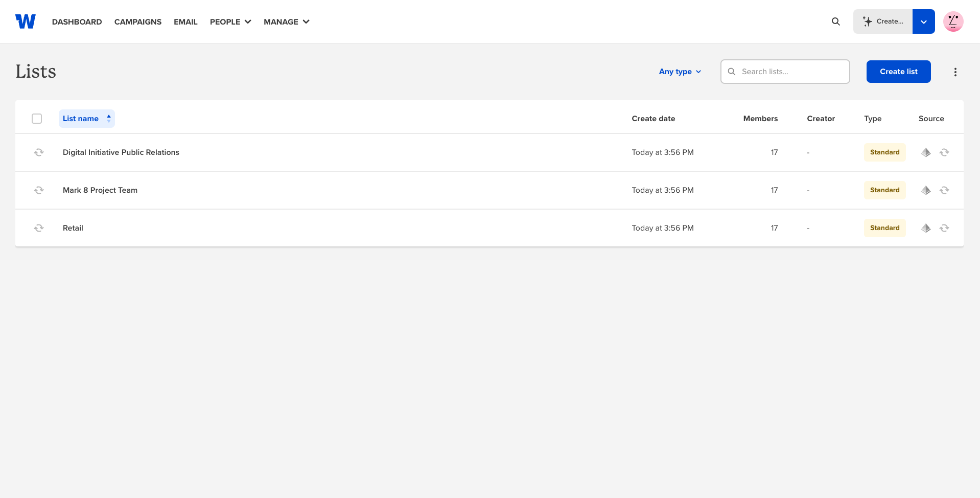Click the W logo home icon

[x=26, y=21]
